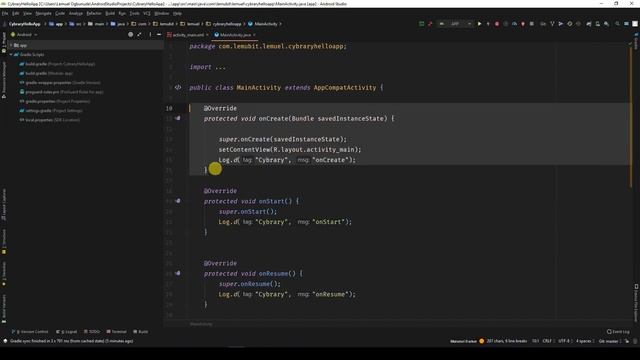Open the Navigate menu
The width and height of the screenshot is (640, 360).
pos(43,13)
